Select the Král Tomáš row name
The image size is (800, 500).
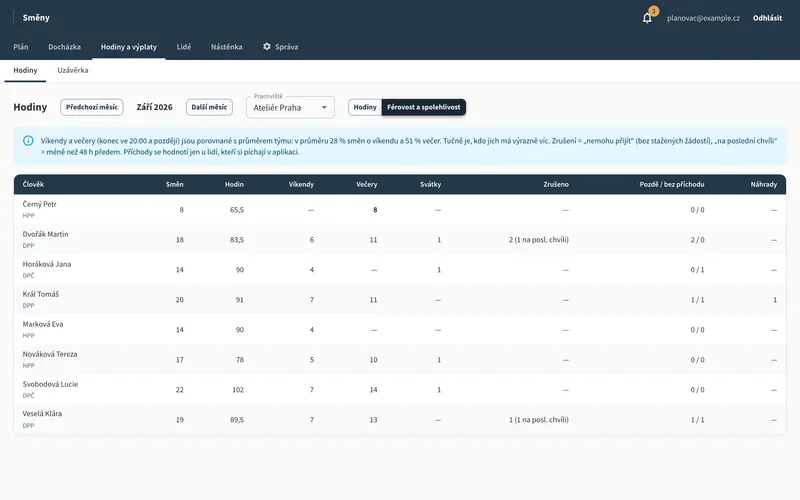41,294
